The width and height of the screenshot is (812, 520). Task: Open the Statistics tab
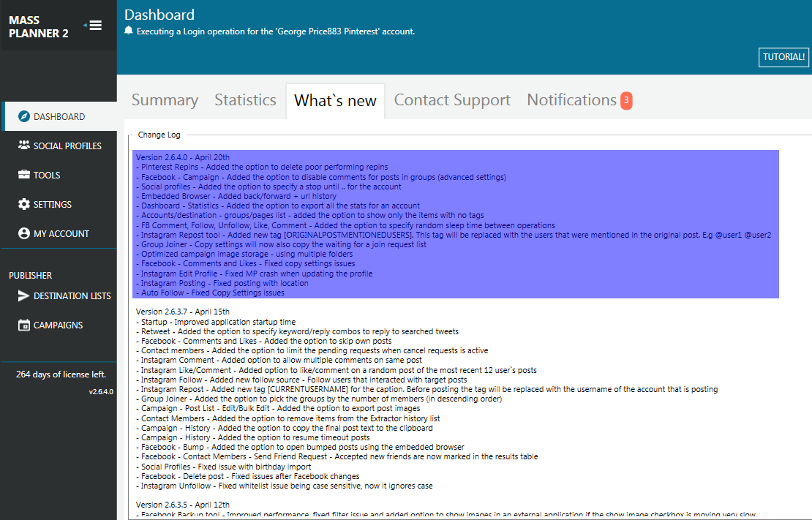click(245, 100)
